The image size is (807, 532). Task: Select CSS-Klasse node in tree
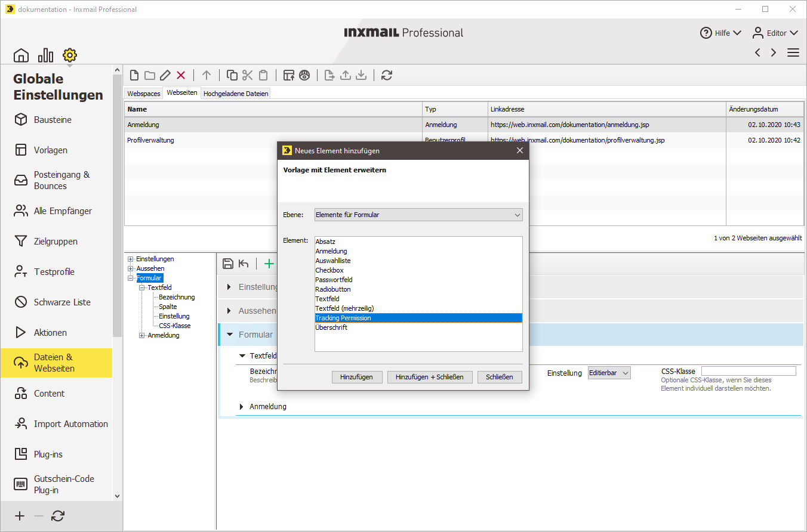175,326
